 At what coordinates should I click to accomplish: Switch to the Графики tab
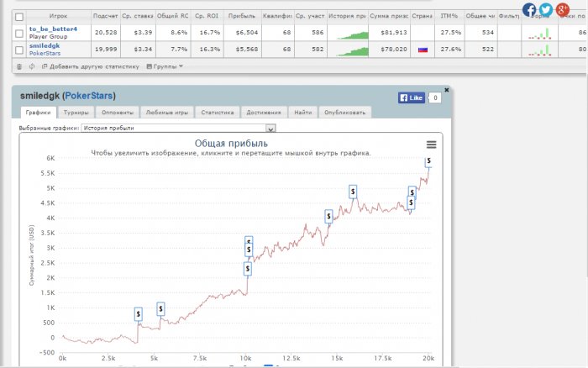39,112
